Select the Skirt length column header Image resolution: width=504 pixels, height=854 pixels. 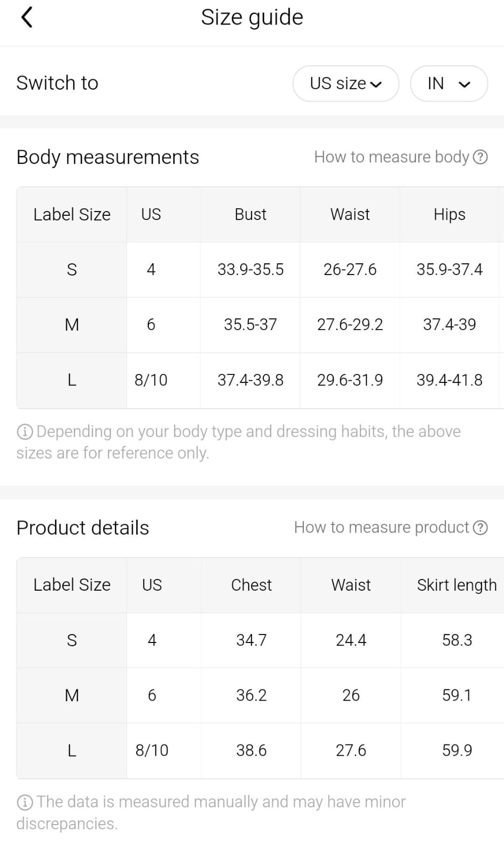[456, 585]
